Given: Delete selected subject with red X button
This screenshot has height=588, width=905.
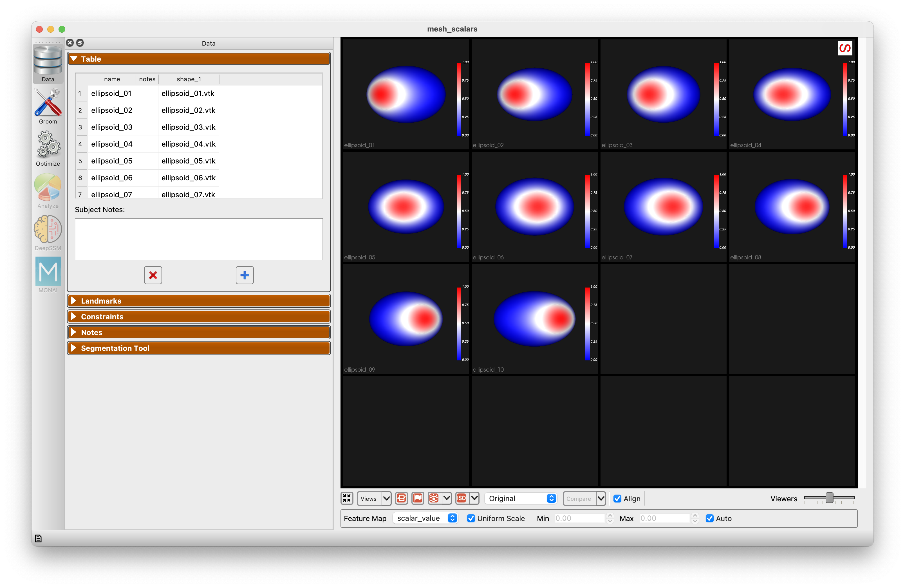Looking at the screenshot, I should click(153, 275).
